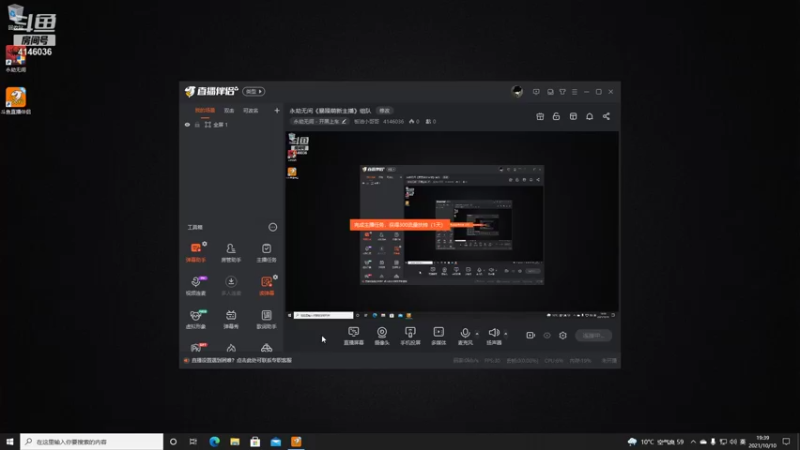Click the user avatar in the title bar
Viewport: 800px width, 450px height.
[x=517, y=91]
